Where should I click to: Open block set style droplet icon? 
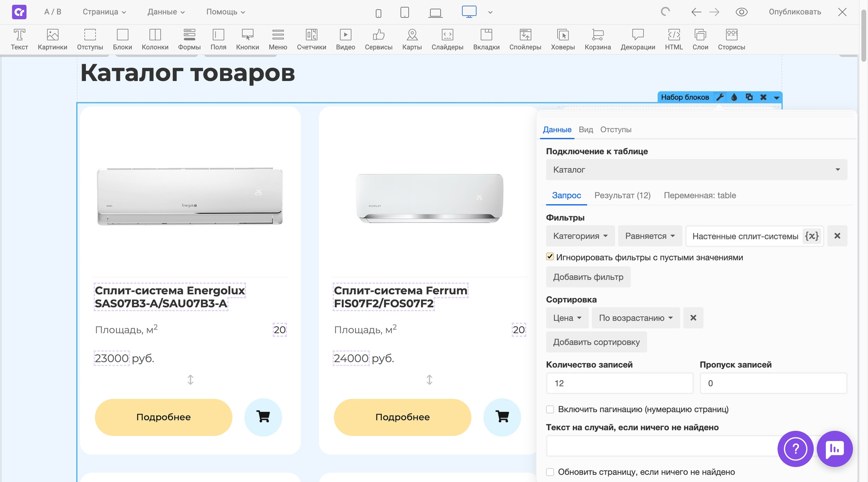pos(734,97)
